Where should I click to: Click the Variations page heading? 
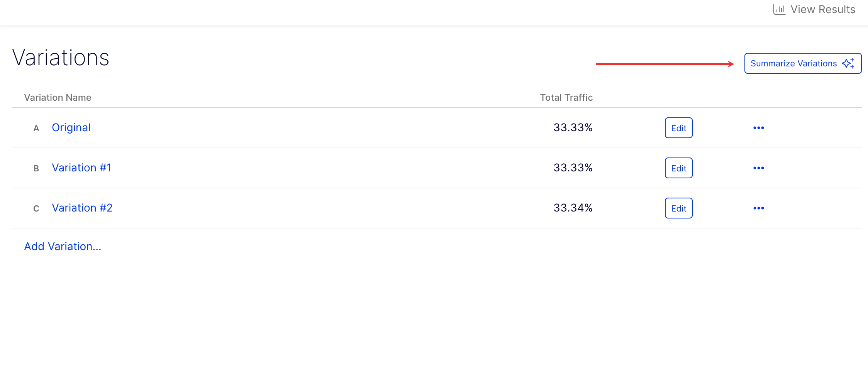click(x=61, y=58)
